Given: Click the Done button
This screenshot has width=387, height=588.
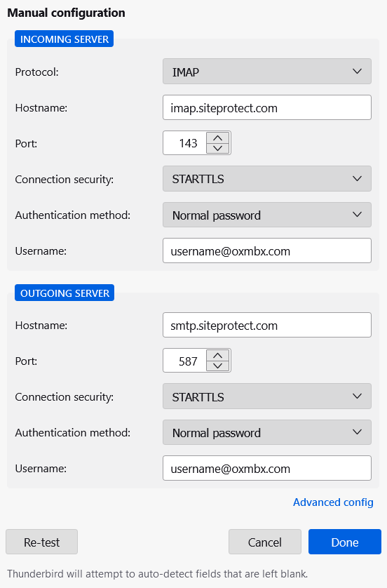Looking at the screenshot, I should tap(345, 542).
